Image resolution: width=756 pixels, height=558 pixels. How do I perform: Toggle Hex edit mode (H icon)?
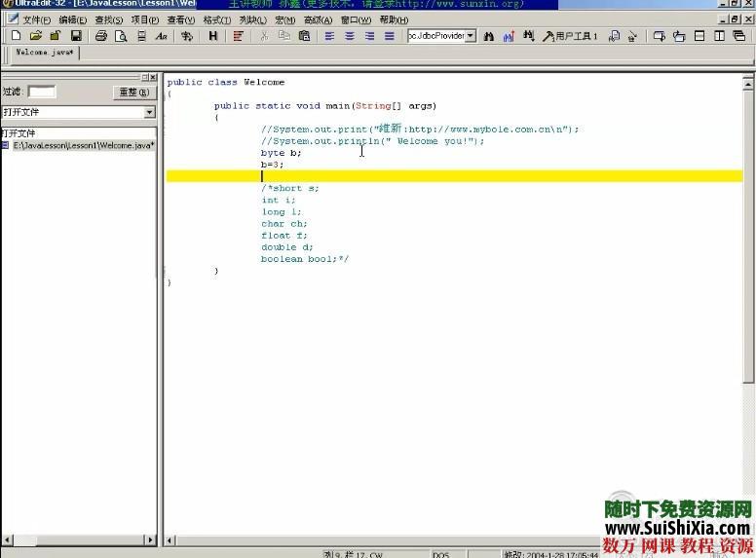(212, 36)
